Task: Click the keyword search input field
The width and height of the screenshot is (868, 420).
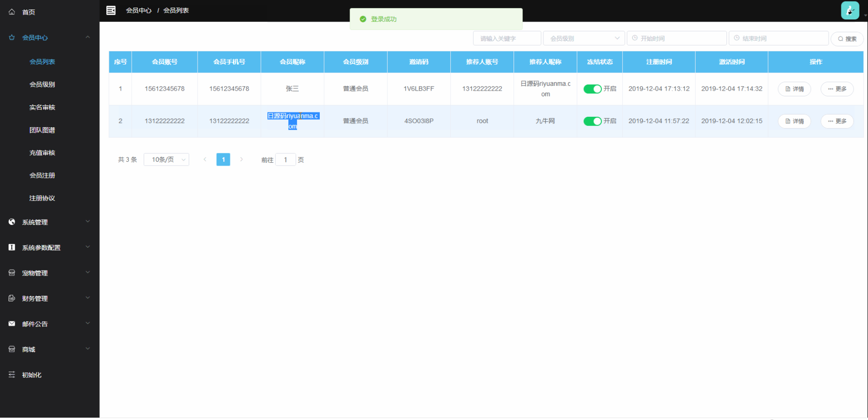Action: 507,38
